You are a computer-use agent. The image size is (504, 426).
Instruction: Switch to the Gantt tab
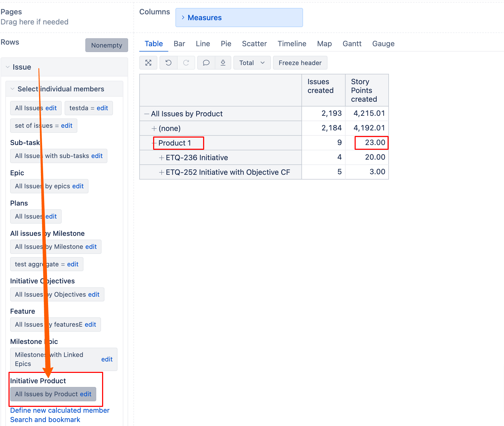click(352, 44)
